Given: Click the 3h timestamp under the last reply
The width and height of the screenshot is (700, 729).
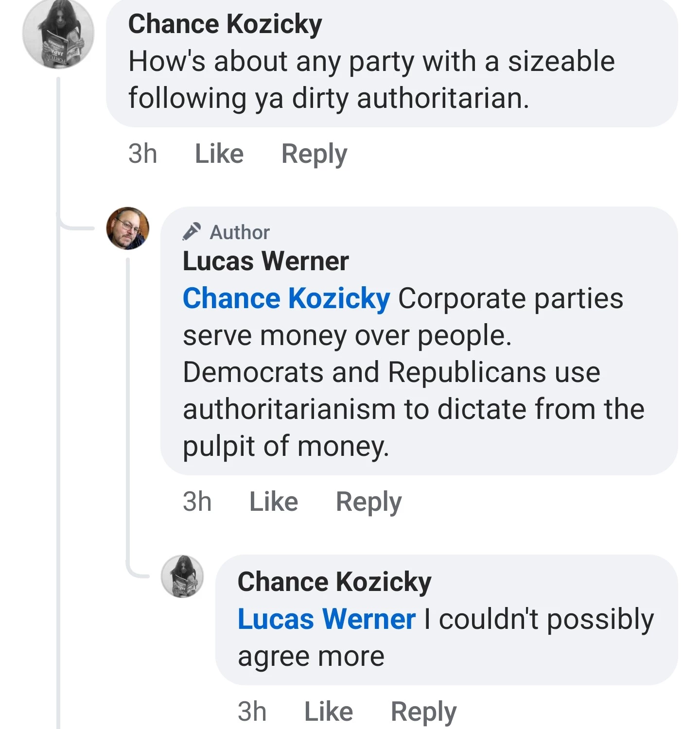Looking at the screenshot, I should [252, 712].
